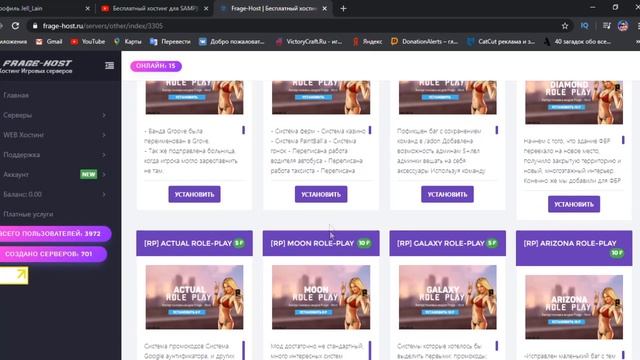Click the 5₽ price badge on Actual Role-Play
Viewport: 640px width, 360px height.
tap(239, 243)
